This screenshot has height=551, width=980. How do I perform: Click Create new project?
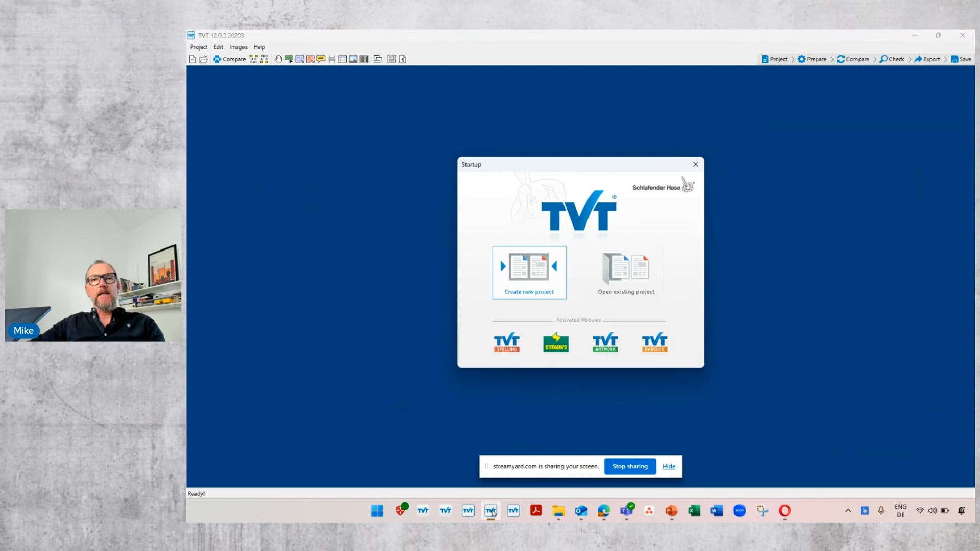pos(529,272)
